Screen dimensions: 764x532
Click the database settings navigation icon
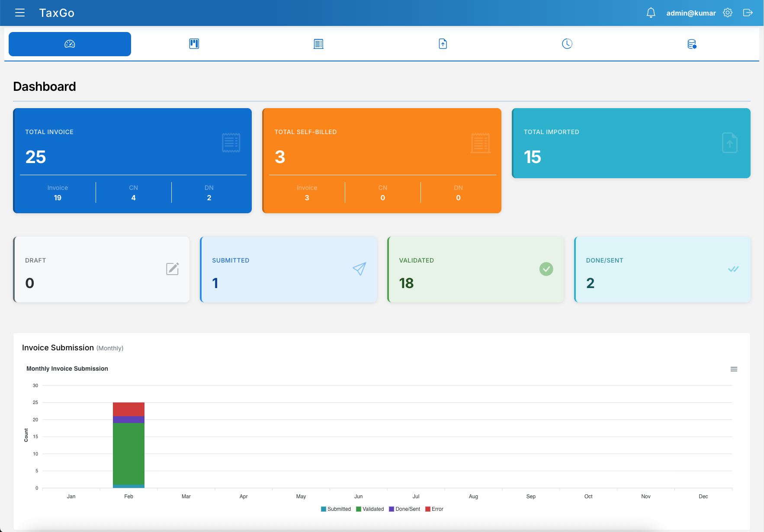[691, 44]
